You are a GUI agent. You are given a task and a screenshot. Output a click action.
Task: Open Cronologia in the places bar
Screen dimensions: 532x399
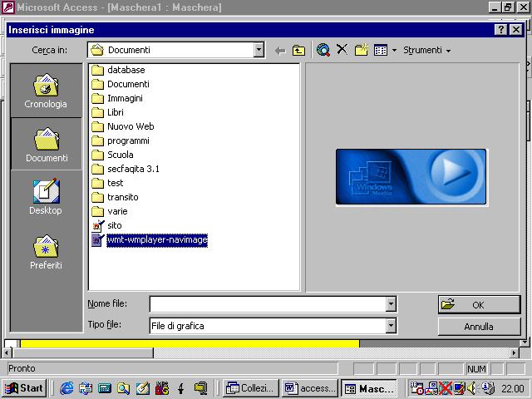[x=46, y=91]
